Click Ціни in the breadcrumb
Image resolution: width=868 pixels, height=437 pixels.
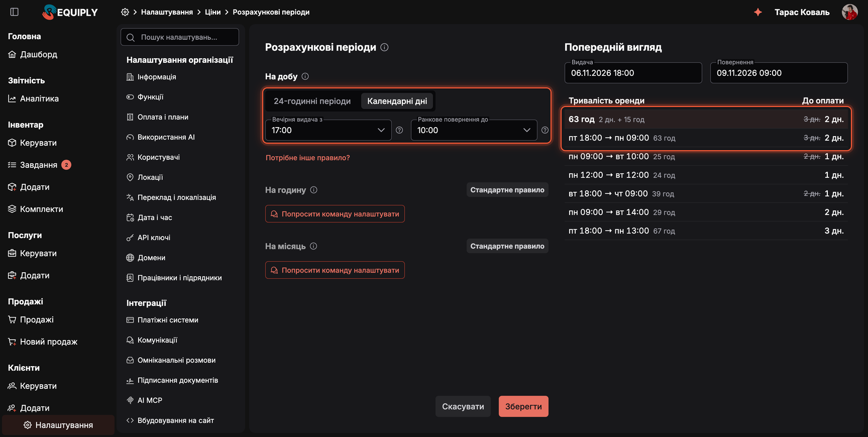(212, 12)
